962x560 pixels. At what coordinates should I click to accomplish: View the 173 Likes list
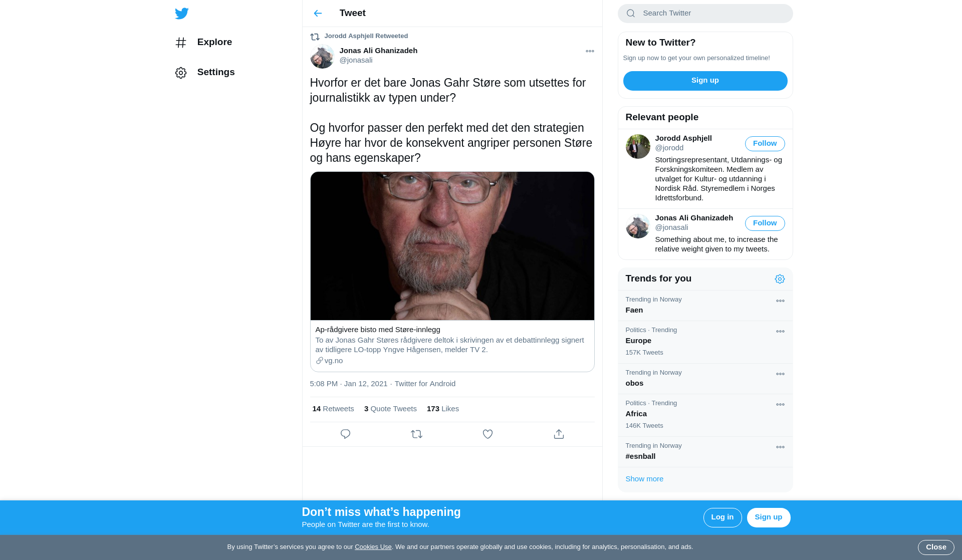point(443,409)
